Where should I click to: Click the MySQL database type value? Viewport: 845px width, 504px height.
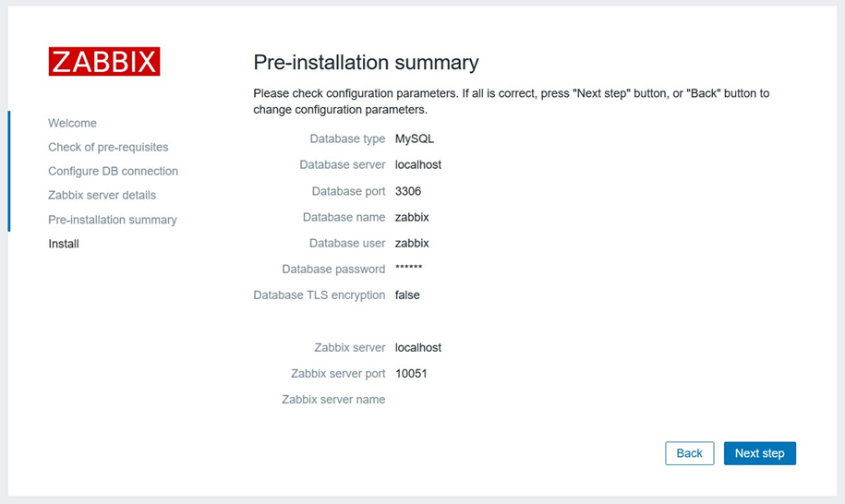tap(415, 138)
